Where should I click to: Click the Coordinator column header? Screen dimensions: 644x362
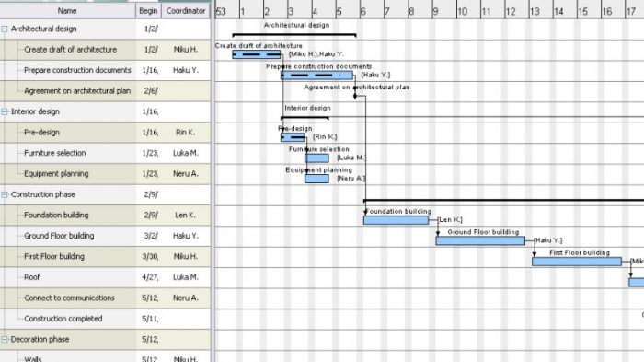[186, 11]
